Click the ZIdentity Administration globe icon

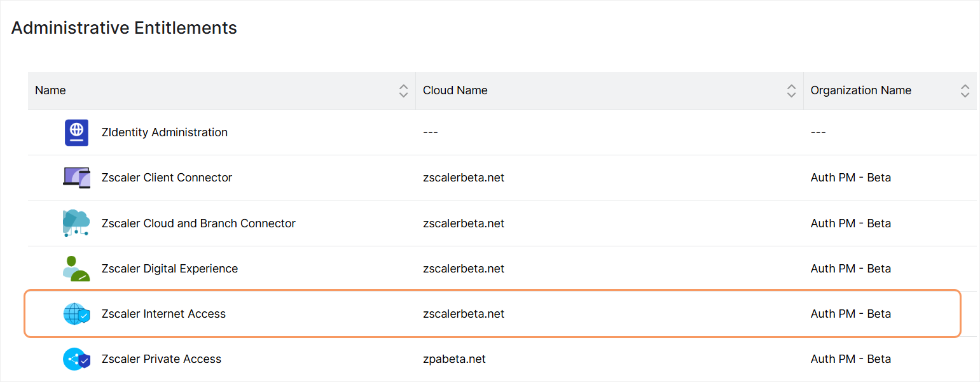pyautogui.click(x=76, y=132)
